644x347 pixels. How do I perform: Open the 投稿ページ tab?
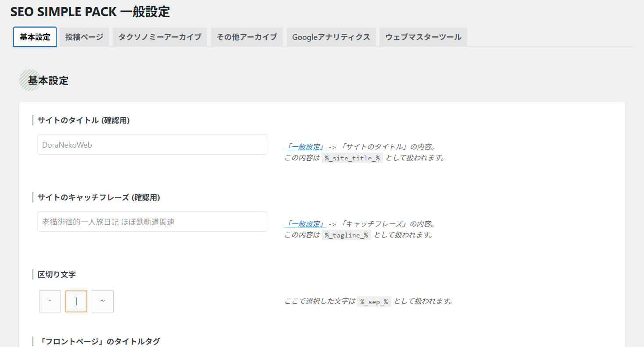(84, 37)
